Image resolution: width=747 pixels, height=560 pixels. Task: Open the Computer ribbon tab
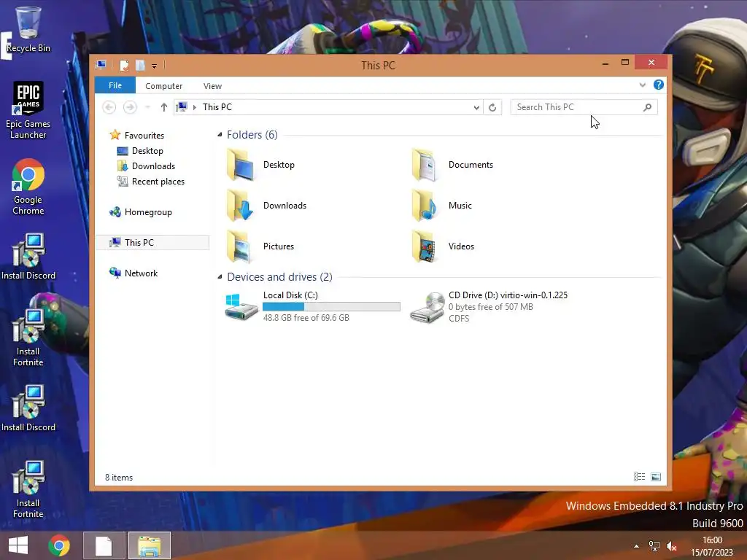pos(164,86)
